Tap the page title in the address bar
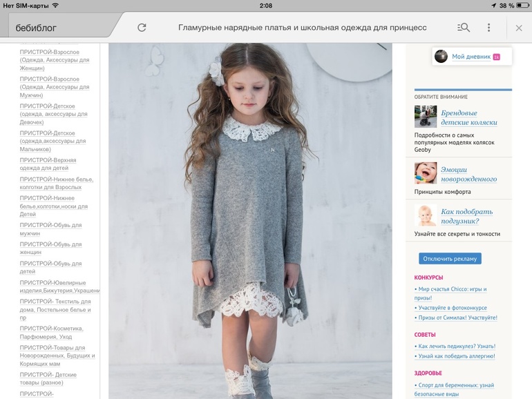The height and width of the screenshot is (399, 532). (303, 28)
